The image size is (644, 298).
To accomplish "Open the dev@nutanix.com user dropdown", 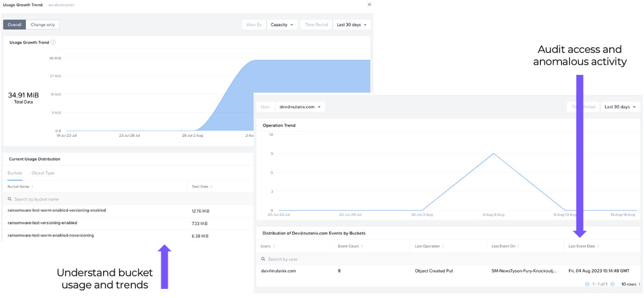I will pos(300,107).
